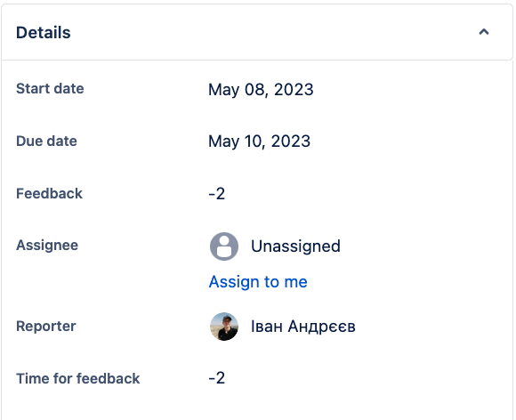Click the Unassigned avatar icon
This screenshot has width=516, height=420.
click(224, 246)
